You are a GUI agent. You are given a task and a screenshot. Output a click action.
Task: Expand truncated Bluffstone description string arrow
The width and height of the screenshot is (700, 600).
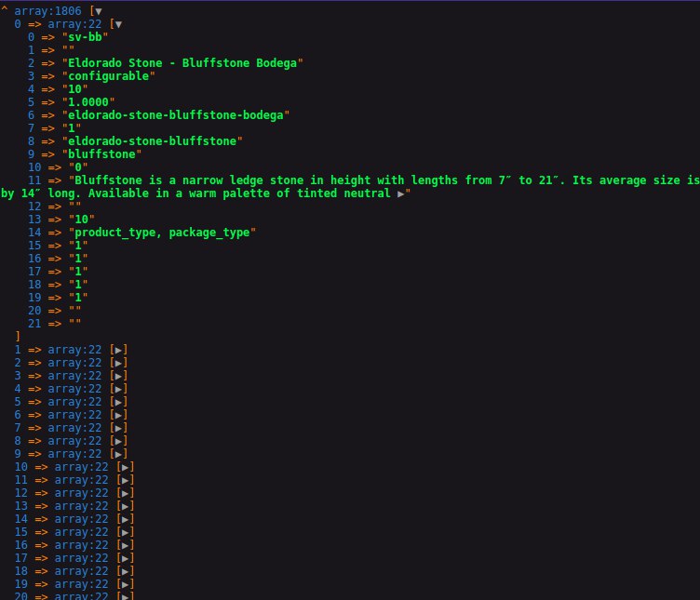(400, 194)
